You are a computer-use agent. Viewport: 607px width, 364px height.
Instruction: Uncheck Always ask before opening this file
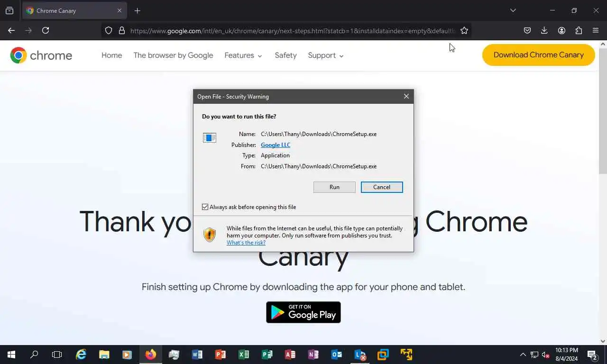205,207
